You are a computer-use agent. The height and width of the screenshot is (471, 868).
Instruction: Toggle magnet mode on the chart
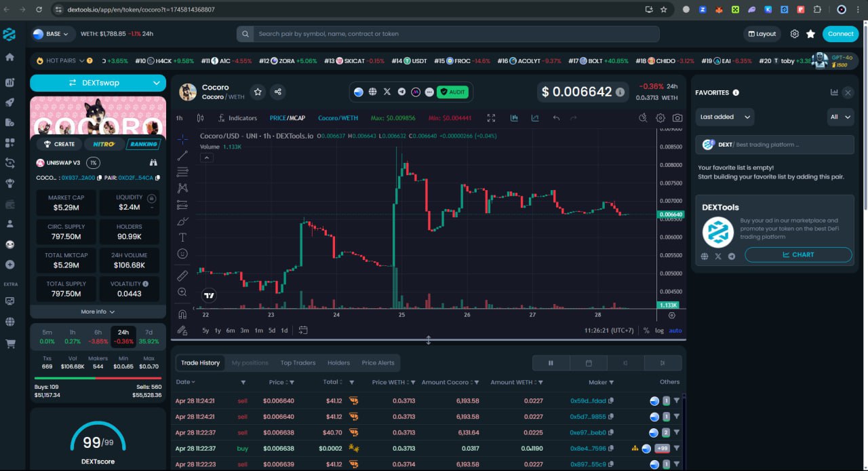[x=182, y=314]
